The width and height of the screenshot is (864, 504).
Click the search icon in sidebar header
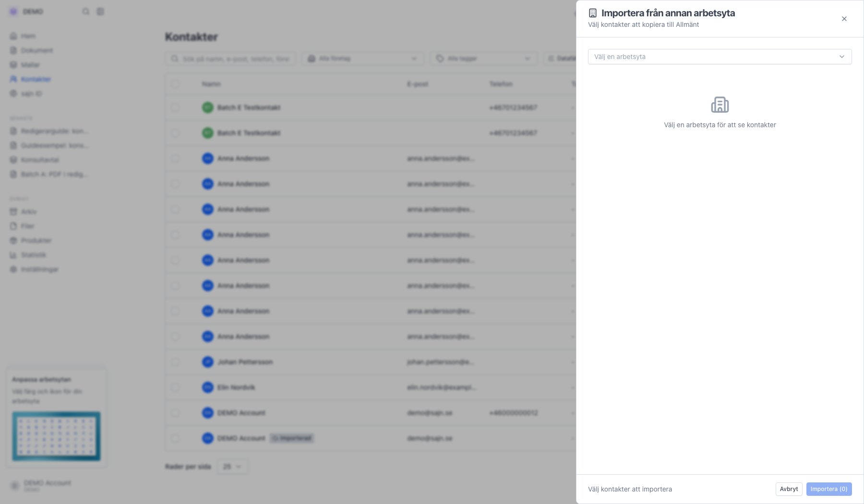click(x=86, y=12)
